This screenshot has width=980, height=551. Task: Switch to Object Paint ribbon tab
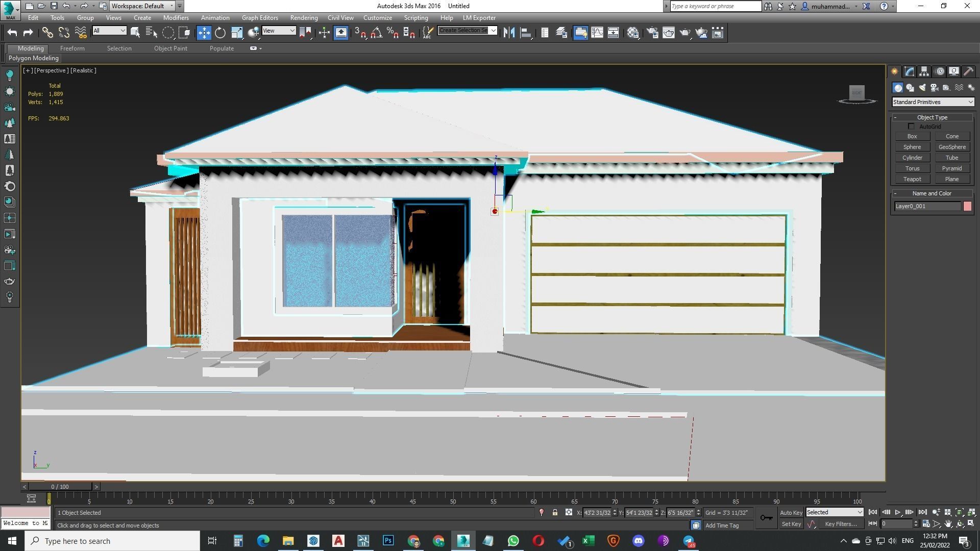point(170,48)
